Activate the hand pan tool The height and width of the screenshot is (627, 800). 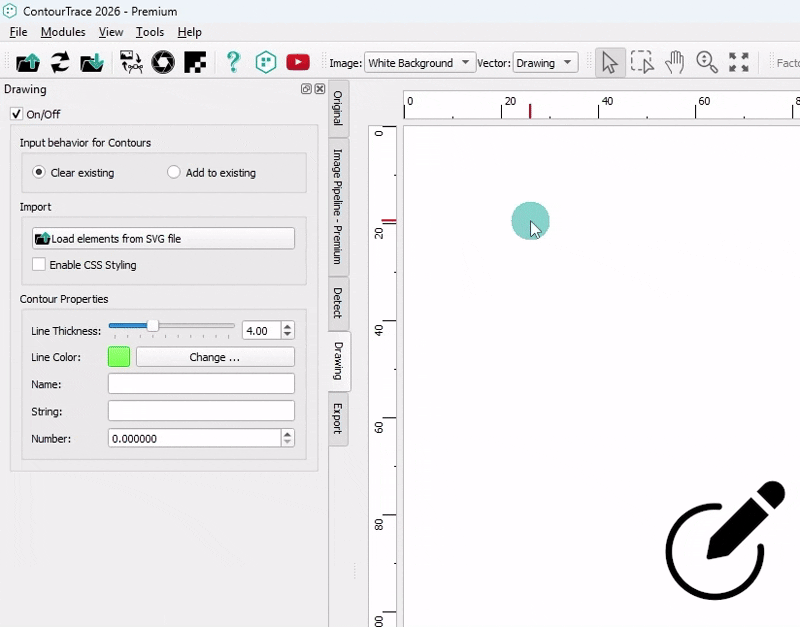(675, 63)
